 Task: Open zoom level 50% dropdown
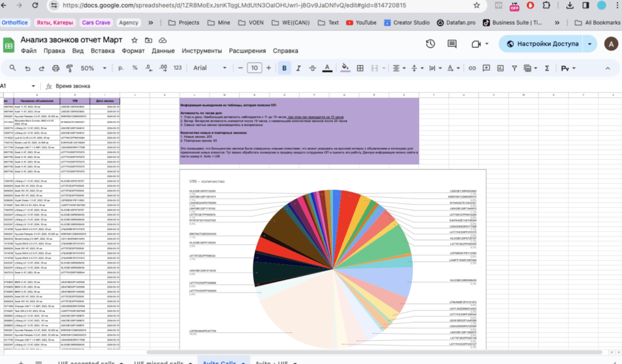click(x=93, y=68)
